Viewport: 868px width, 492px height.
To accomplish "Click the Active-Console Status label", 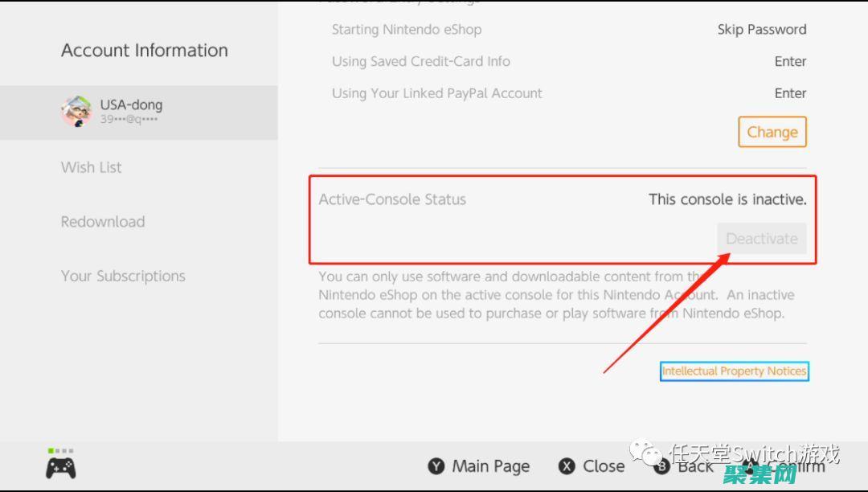I will (392, 199).
